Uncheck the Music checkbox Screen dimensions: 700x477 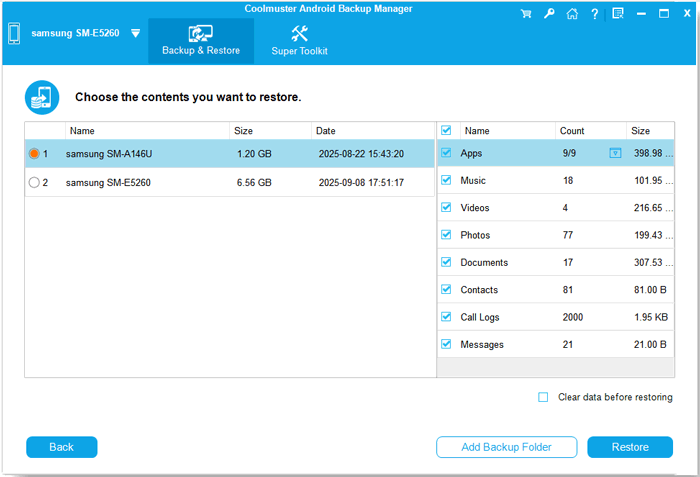coord(446,181)
